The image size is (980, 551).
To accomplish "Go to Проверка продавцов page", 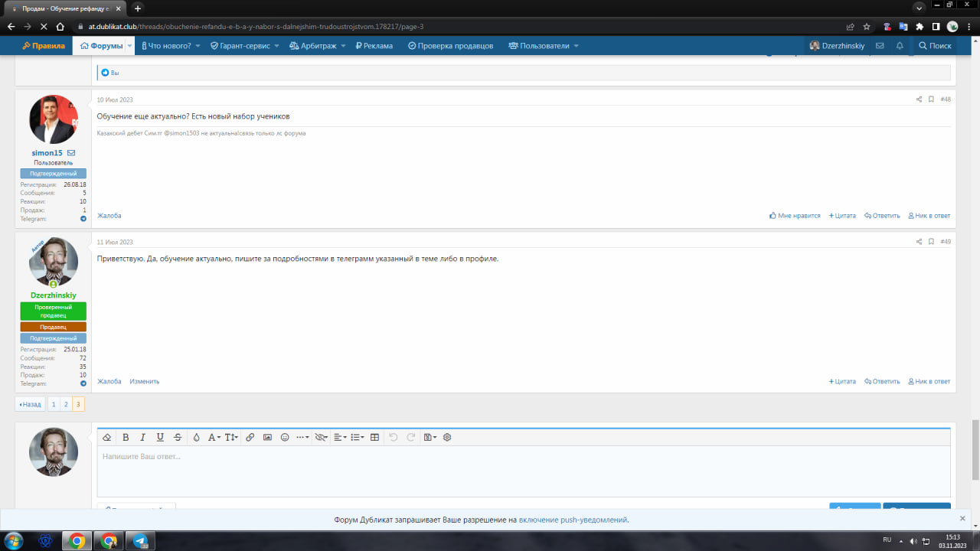I will coord(450,46).
